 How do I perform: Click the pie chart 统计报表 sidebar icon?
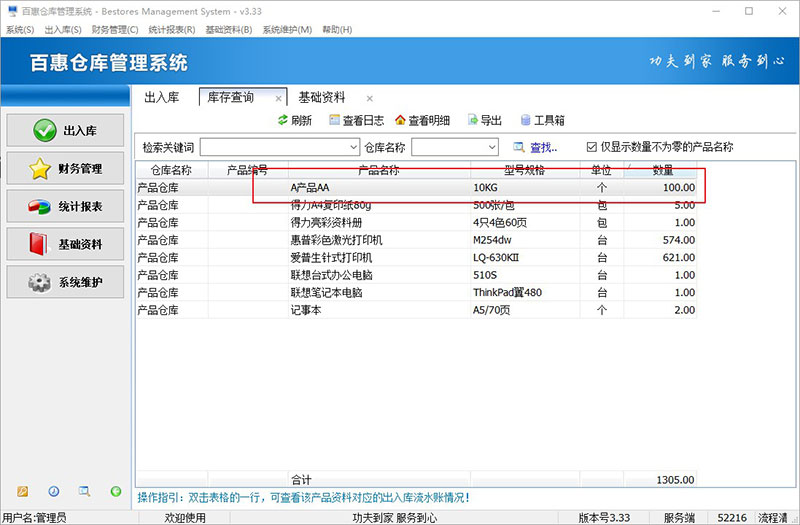(x=39, y=207)
